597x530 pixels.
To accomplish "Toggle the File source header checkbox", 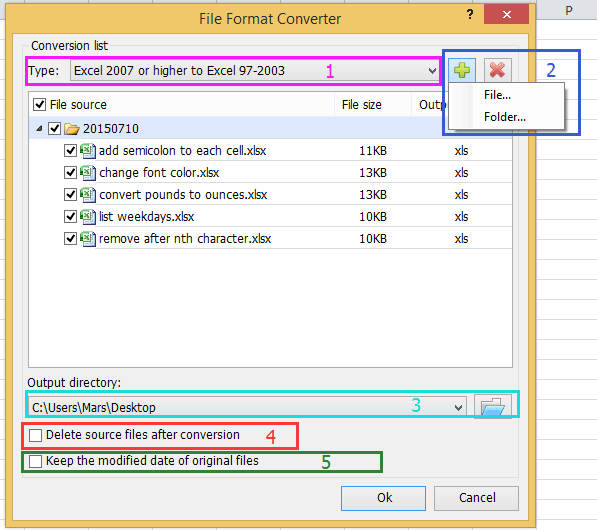I will click(x=40, y=104).
